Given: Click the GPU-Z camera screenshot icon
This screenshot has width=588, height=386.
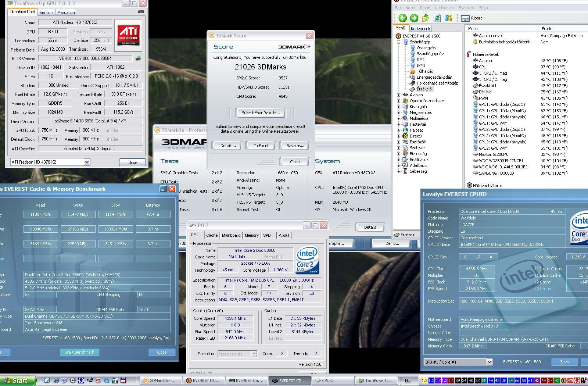Looking at the screenshot, I should click(141, 12).
